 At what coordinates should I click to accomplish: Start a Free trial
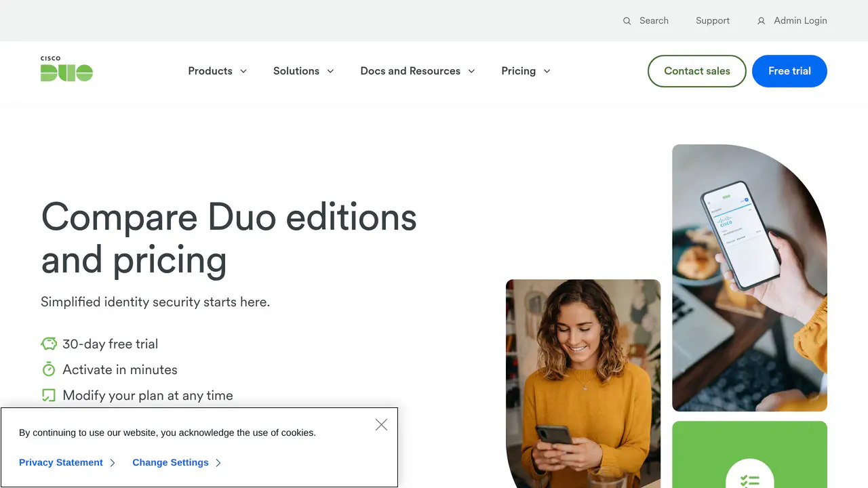[789, 71]
